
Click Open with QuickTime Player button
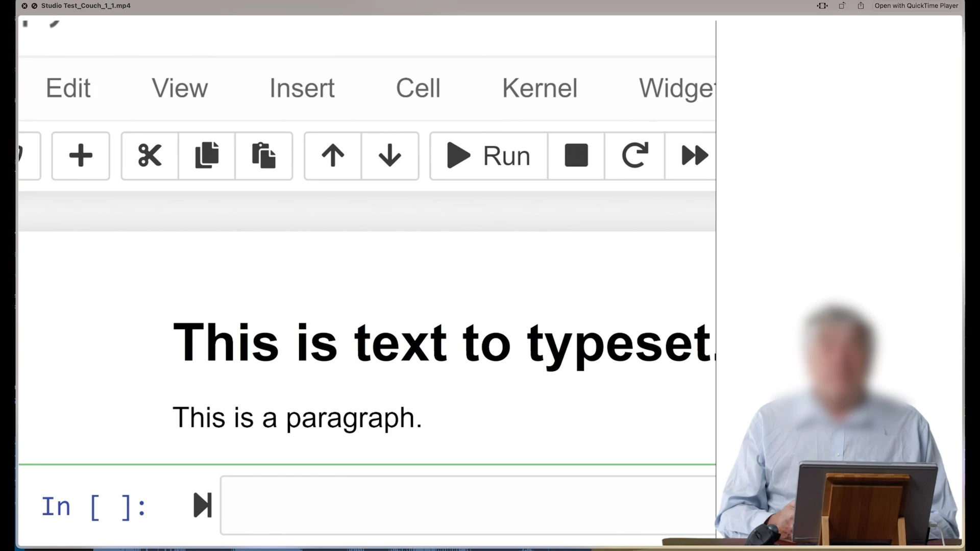(x=916, y=6)
